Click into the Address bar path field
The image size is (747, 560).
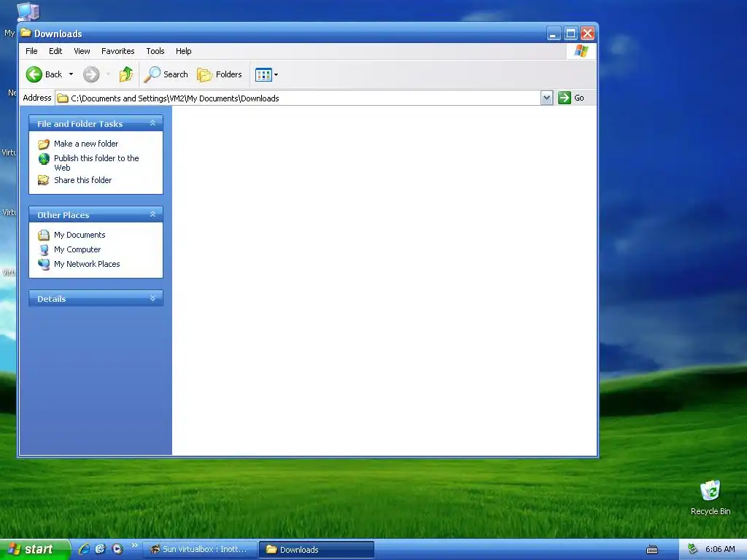point(298,98)
